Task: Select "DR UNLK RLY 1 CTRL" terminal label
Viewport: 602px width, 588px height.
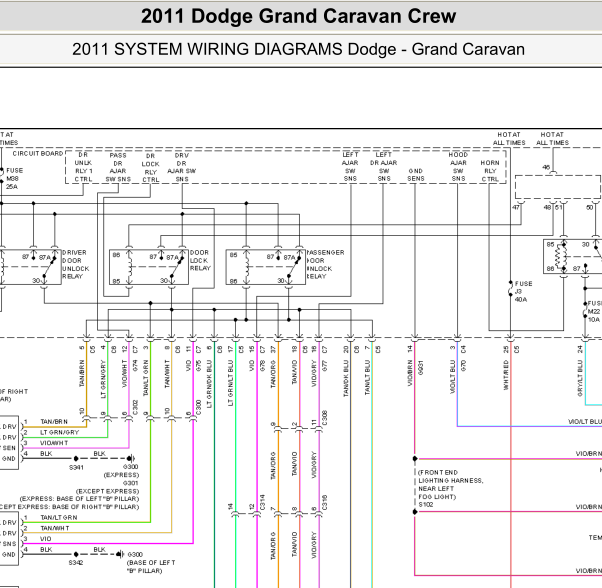Action: click(x=83, y=167)
